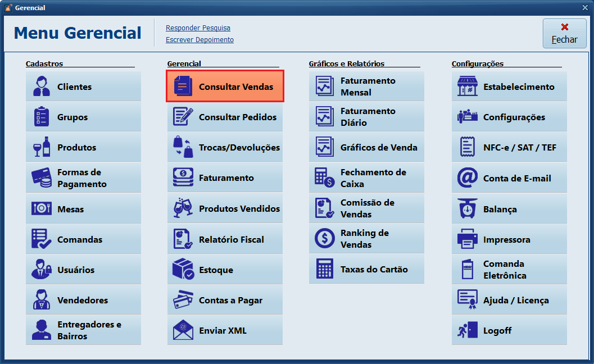
Task: Select the Fechamento de Caixa calculator icon
Action: pyautogui.click(x=324, y=178)
